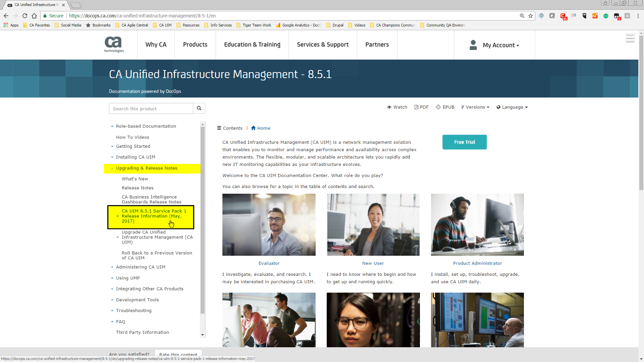Open Education & Training menu
This screenshot has height=362, width=644.
pos(252,45)
